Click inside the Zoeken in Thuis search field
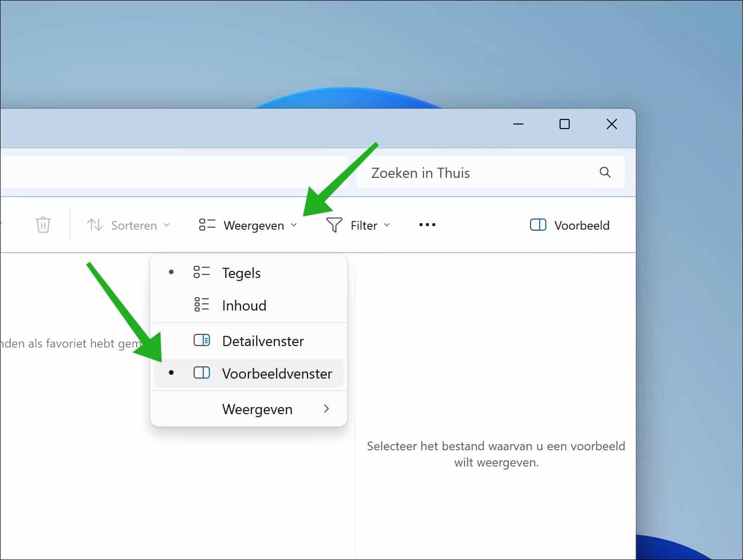Viewport: 743px width, 560px height. click(457, 172)
